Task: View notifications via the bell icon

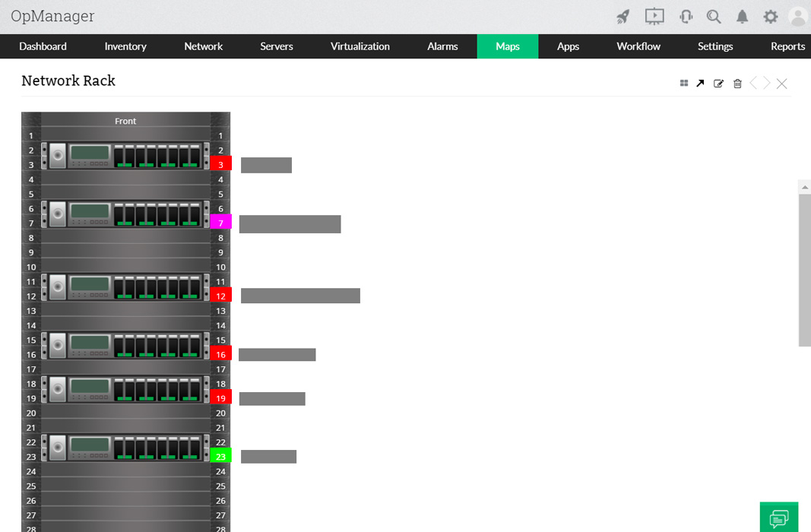Action: click(742, 16)
